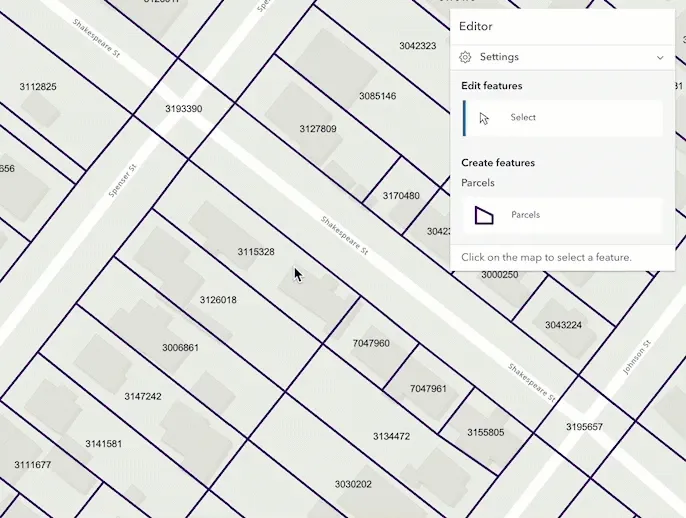Select parcel labeled 3115328

pyautogui.click(x=256, y=252)
